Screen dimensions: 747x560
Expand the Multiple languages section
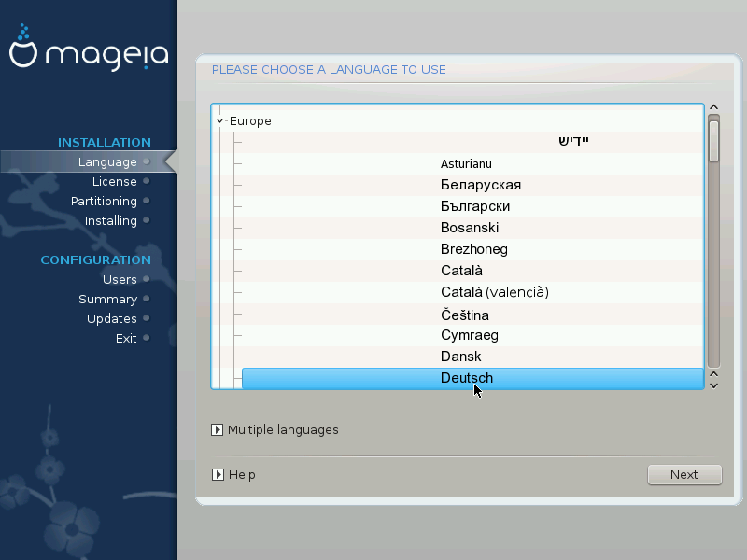point(218,430)
